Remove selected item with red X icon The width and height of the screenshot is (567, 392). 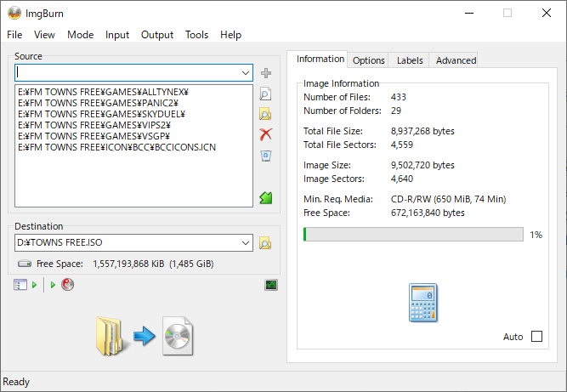click(x=266, y=134)
